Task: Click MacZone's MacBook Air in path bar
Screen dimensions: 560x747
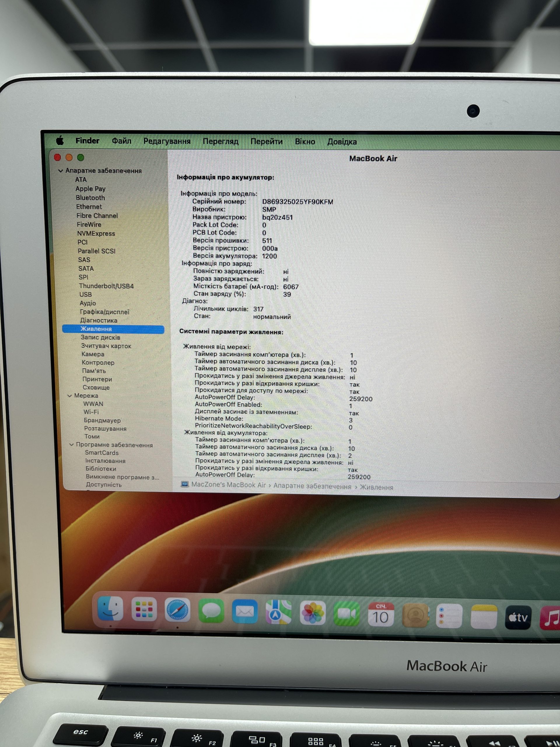Action: click(229, 485)
